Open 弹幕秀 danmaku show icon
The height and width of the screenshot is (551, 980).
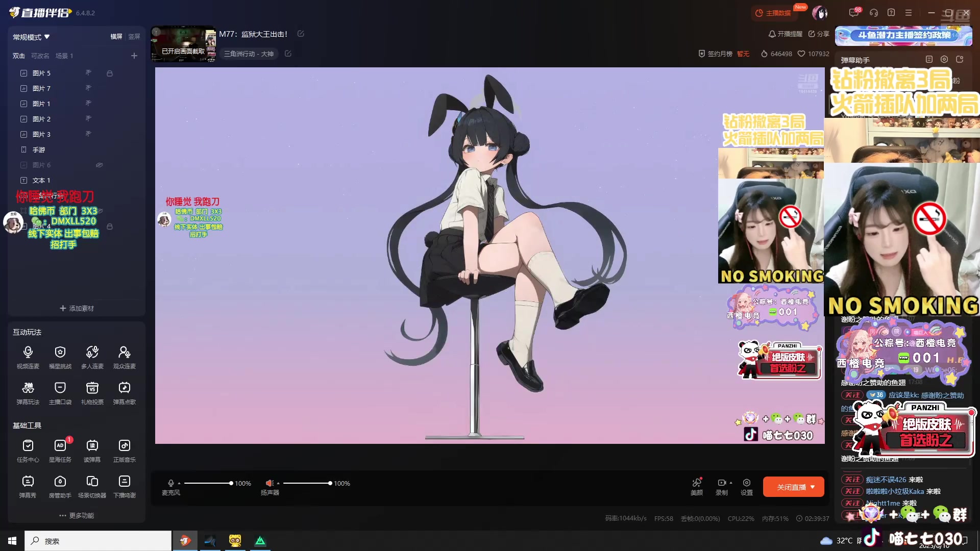[28, 486]
